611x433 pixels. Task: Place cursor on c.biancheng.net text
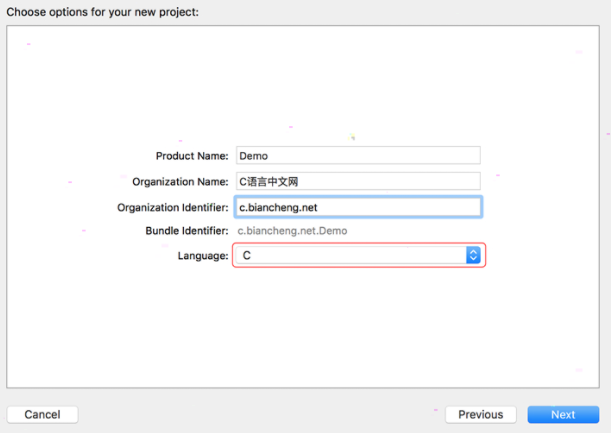click(278, 207)
